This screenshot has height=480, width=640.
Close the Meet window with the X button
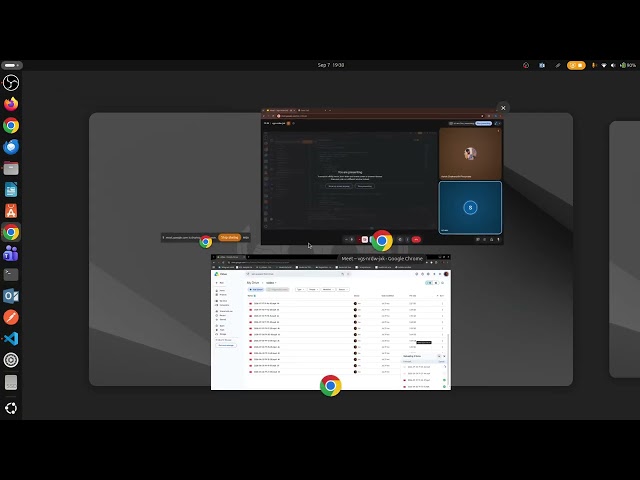(503, 108)
